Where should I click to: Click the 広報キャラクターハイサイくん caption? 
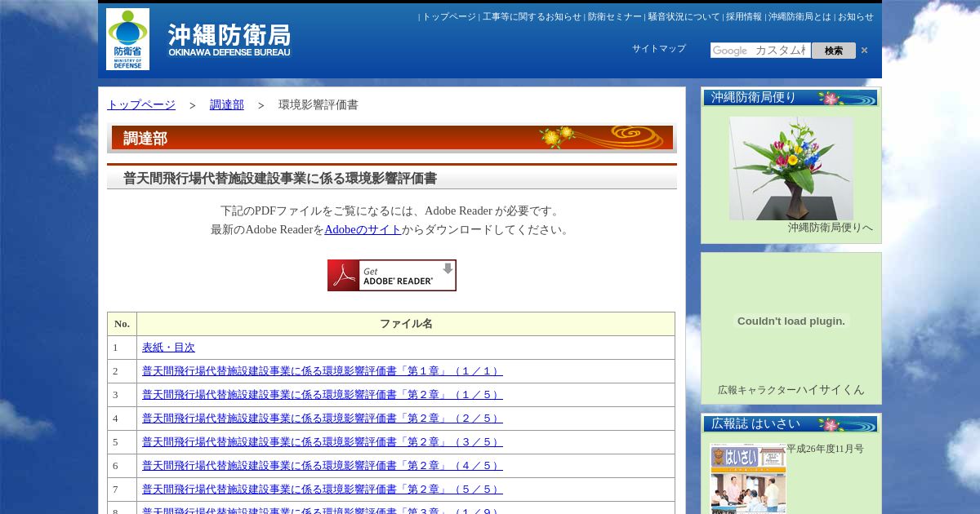point(791,390)
